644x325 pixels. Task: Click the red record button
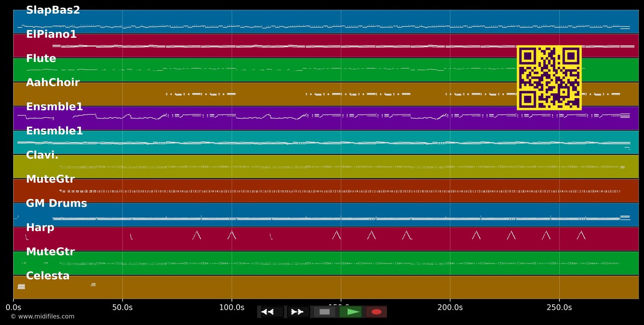tap(377, 312)
